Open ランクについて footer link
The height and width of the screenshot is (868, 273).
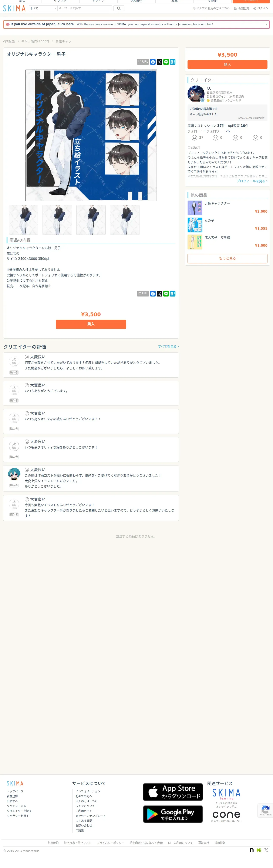85,806
